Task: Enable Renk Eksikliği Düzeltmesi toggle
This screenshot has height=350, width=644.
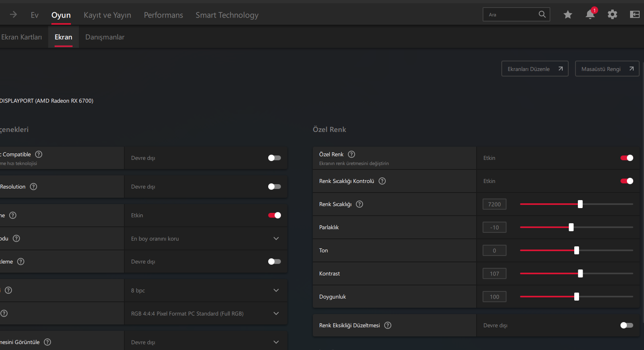Action: coord(626,325)
